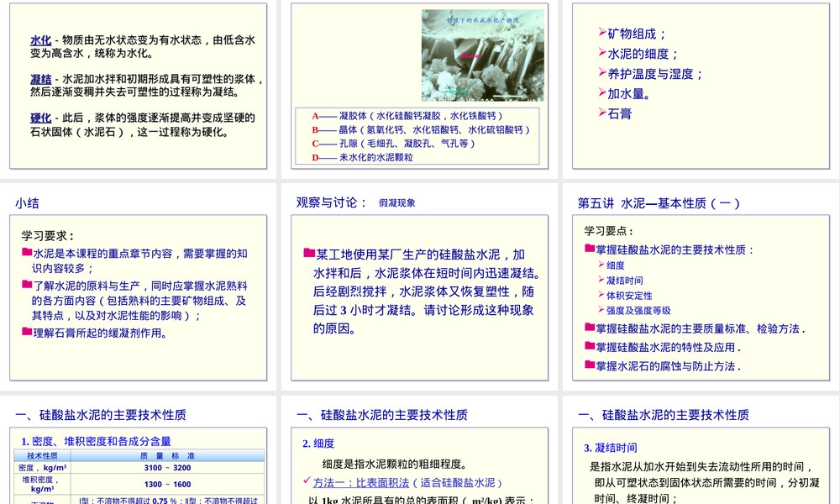Open the slide 2. 细度
Viewport: 840px width, 504px height.
pos(419,450)
